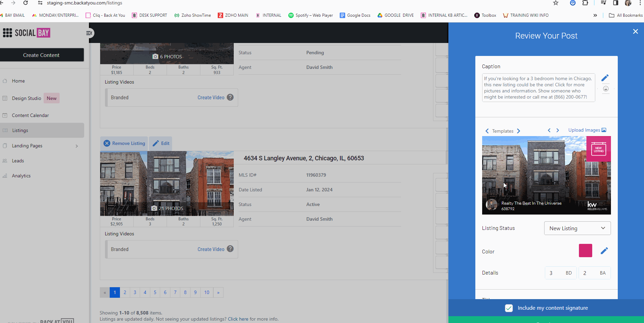Open TRAINING WIKI INFO bookmark
This screenshot has height=323, width=644.
(526, 15)
